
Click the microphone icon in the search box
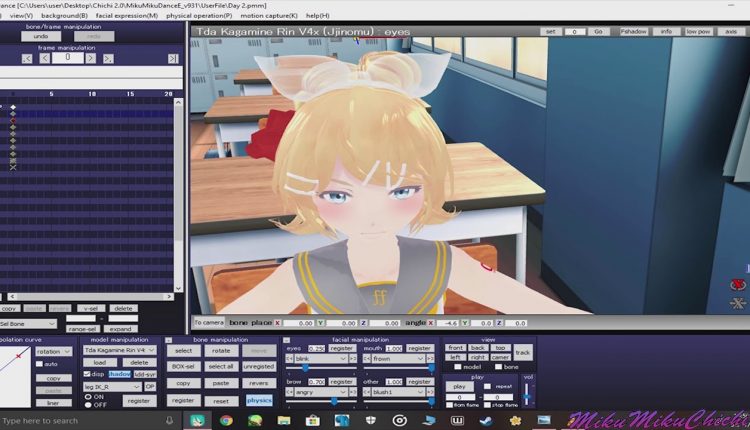tap(169, 420)
